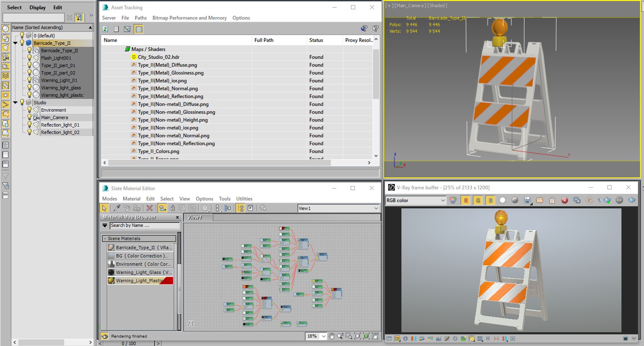Click the Duplicate to Max frame buffer icon
Screen dimensions: 644x346
[x=577, y=200]
